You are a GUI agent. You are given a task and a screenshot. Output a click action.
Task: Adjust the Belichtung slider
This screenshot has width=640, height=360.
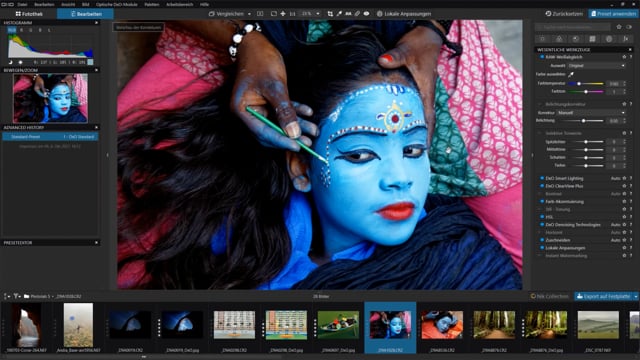click(x=582, y=121)
